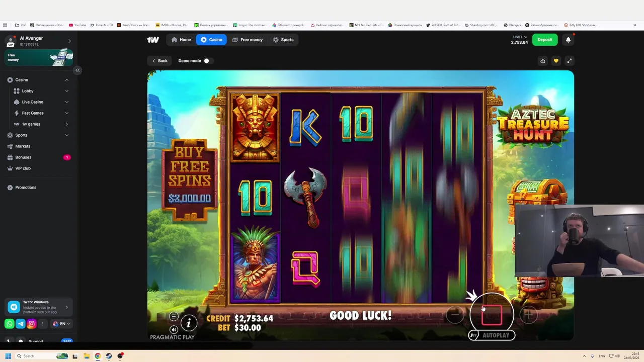644x362 pixels.
Task: Mute the slot game sound
Action: pyautogui.click(x=174, y=330)
